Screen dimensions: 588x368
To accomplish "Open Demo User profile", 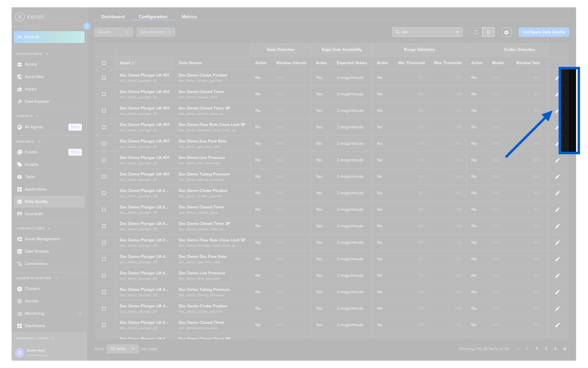I will 49,353.
